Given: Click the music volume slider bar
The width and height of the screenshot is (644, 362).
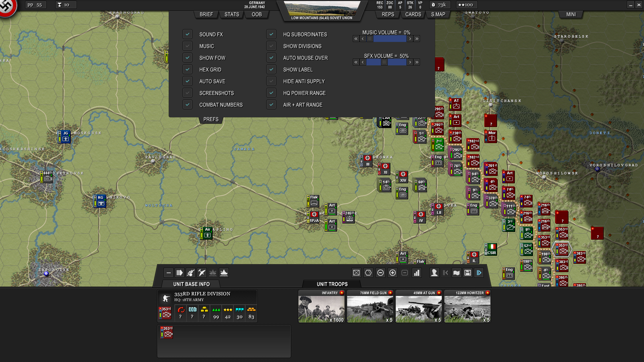Looking at the screenshot, I should click(386, 39).
